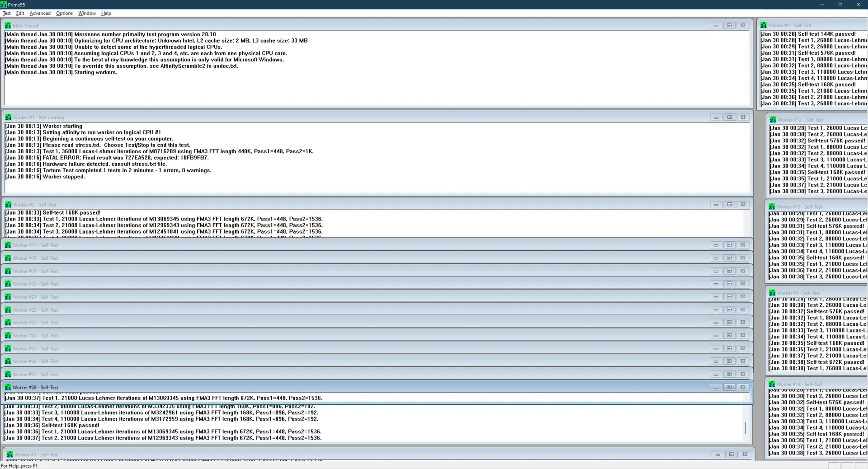The image size is (868, 469).
Task: Click 'Mersenne number primality test program' line
Action: point(110,34)
